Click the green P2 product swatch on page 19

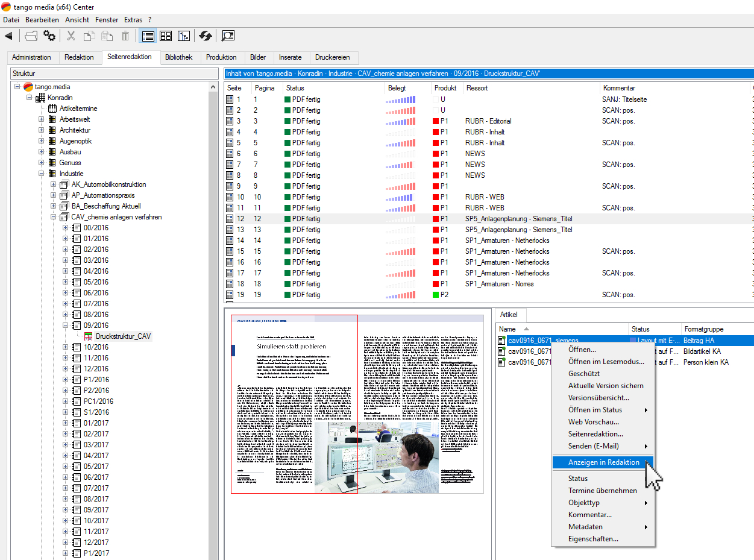point(436,295)
